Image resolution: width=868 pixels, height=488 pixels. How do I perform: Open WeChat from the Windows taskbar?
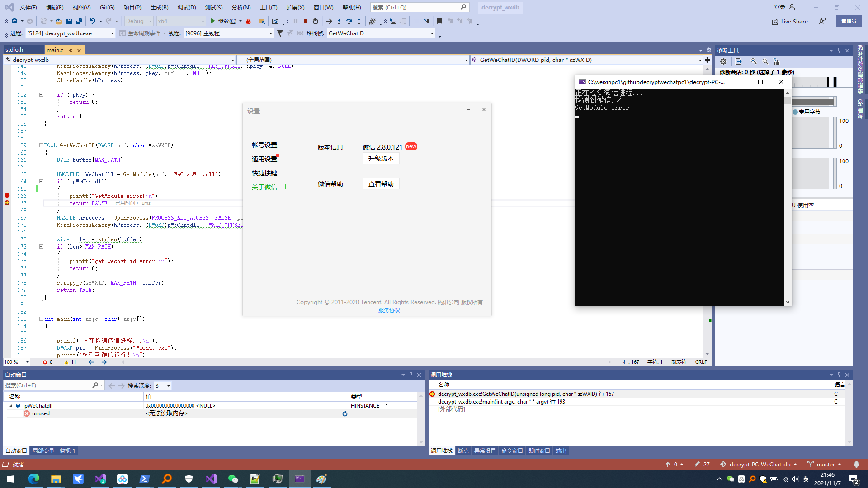(x=233, y=479)
